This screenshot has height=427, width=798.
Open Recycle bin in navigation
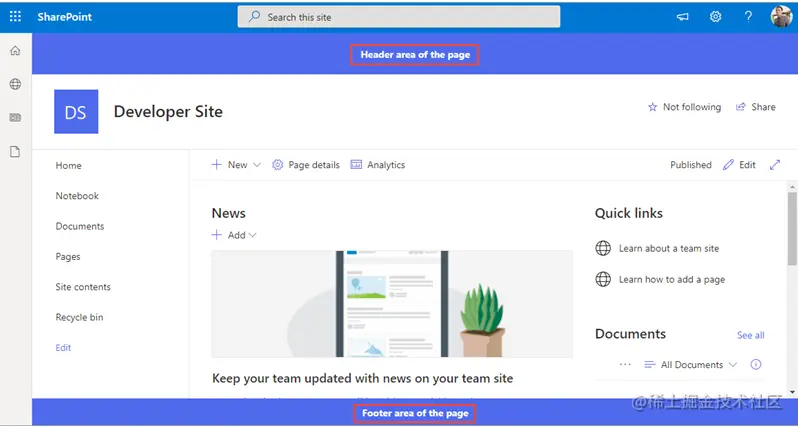pos(79,317)
